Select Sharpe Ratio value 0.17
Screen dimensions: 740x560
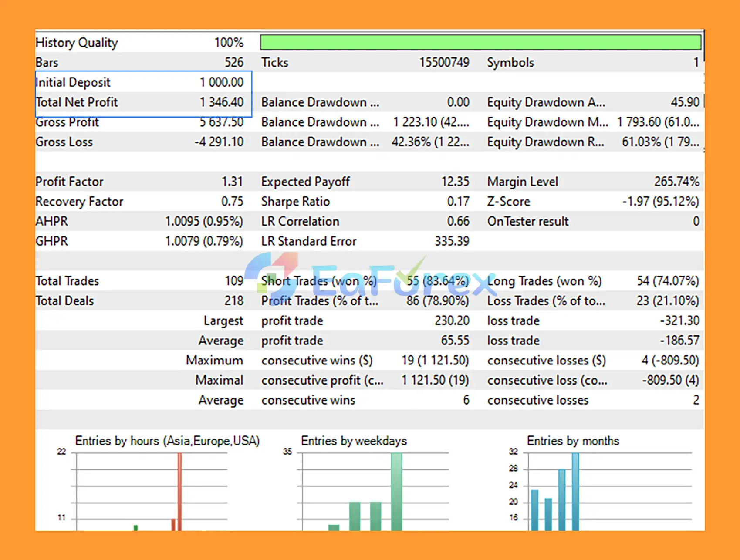coord(458,202)
